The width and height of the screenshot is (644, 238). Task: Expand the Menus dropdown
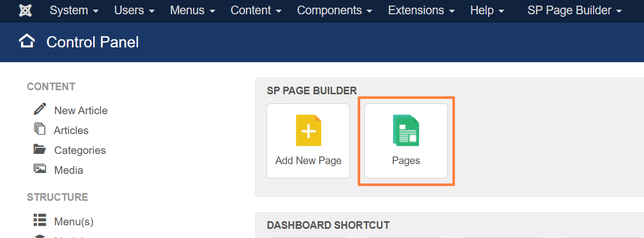click(x=193, y=10)
